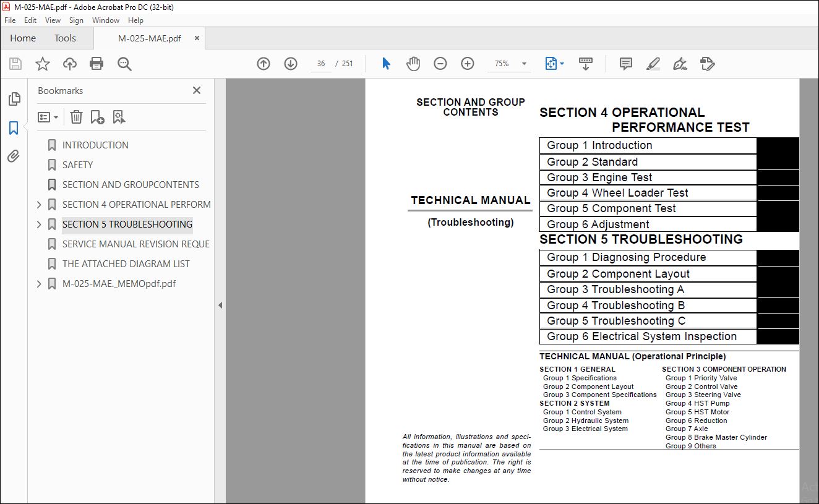The height and width of the screenshot is (504, 819).
Task: Zoom out with minus icon
Action: coord(440,64)
